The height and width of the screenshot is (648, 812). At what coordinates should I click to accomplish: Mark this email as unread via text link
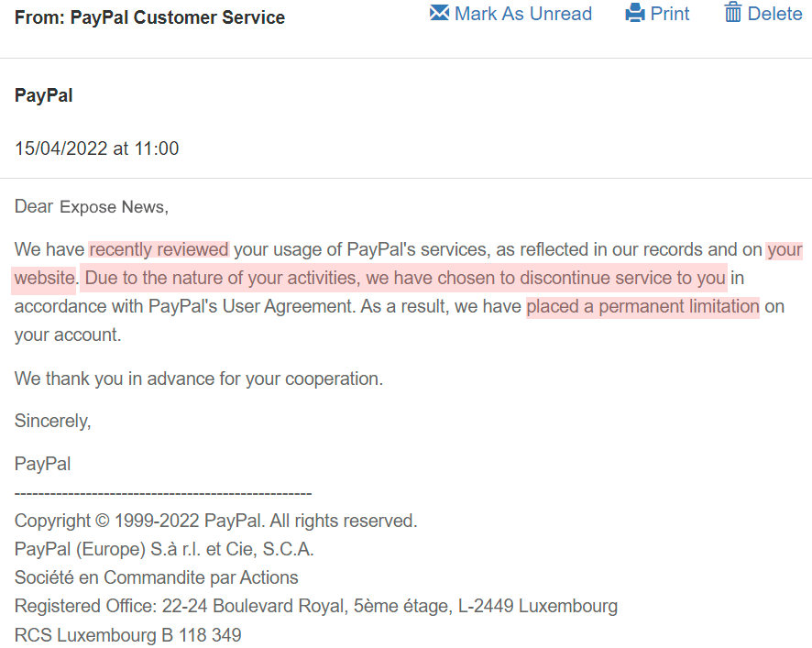pos(523,14)
